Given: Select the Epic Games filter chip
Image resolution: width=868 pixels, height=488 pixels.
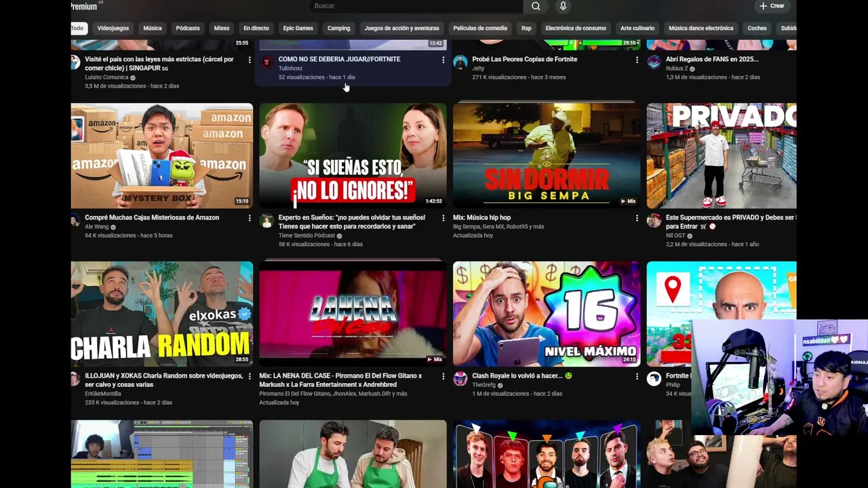Looking at the screenshot, I should tap(298, 28).
